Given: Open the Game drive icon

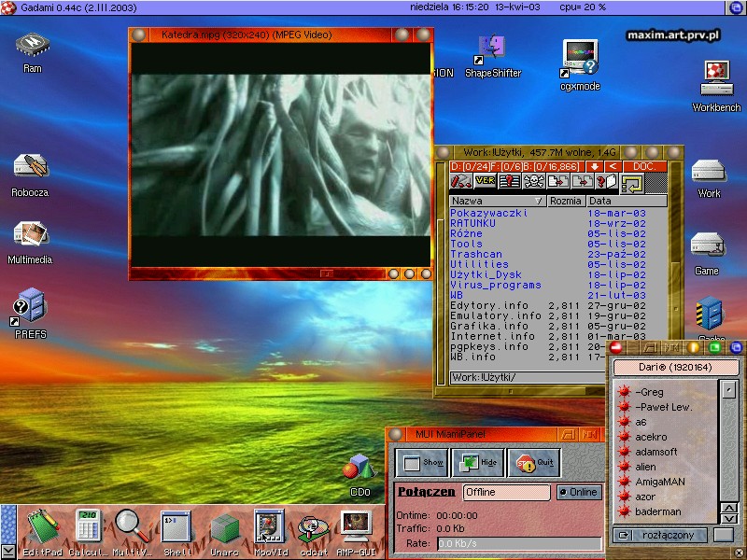Looking at the screenshot, I should [708, 244].
